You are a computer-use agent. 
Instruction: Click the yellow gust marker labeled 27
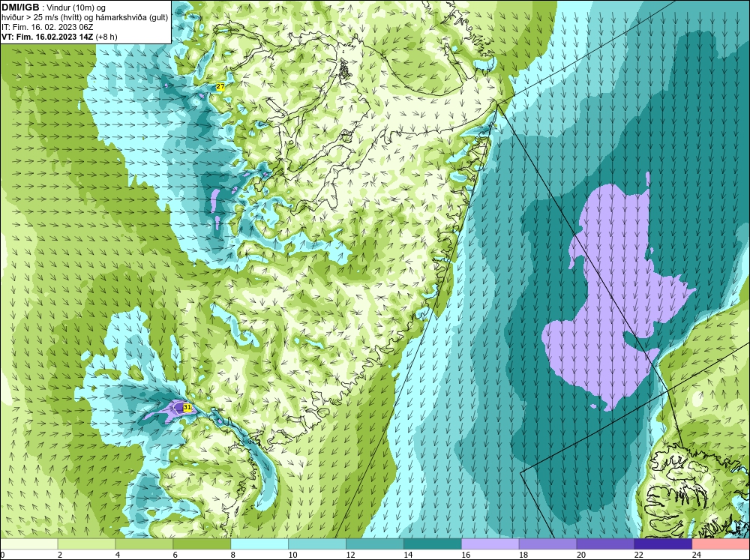220,86
